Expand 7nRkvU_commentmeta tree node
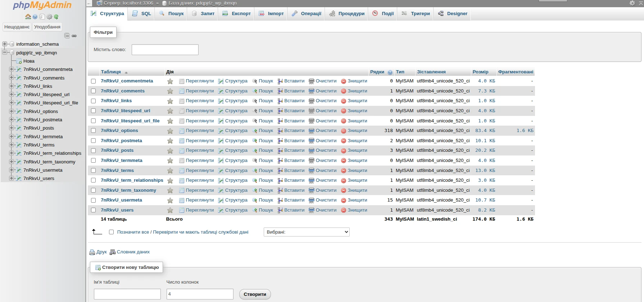Screen dimensions: 644x302 tap(12, 69)
